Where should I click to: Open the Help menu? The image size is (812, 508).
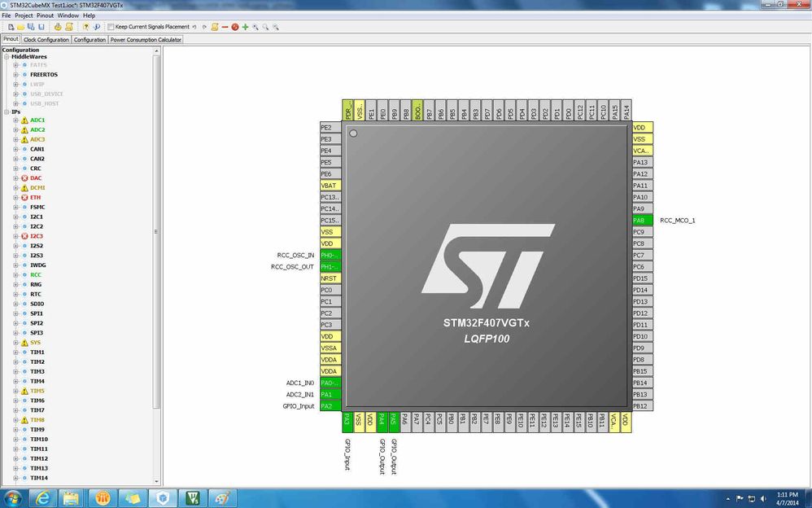89,15
